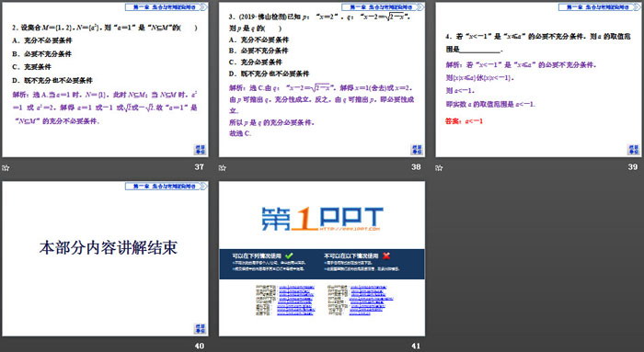The image size is (644, 352).
Task: Click option B 必要不充分条件 on slide 38
Action: [259, 51]
